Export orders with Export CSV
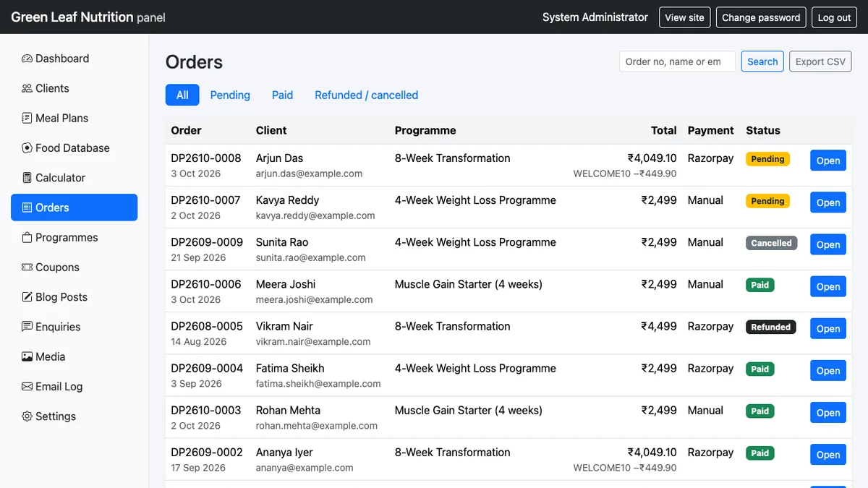This screenshot has width=868, height=488. (820, 61)
